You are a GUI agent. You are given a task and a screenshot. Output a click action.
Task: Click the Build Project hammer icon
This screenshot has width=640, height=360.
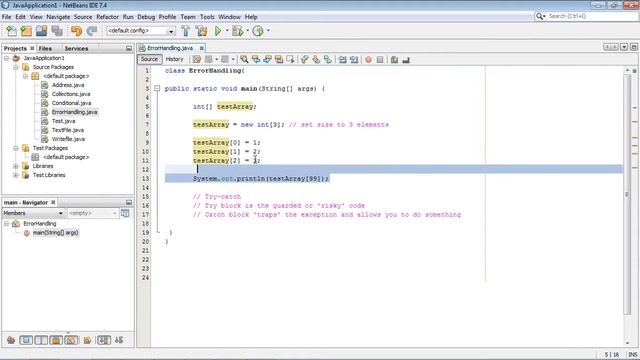pos(186,31)
